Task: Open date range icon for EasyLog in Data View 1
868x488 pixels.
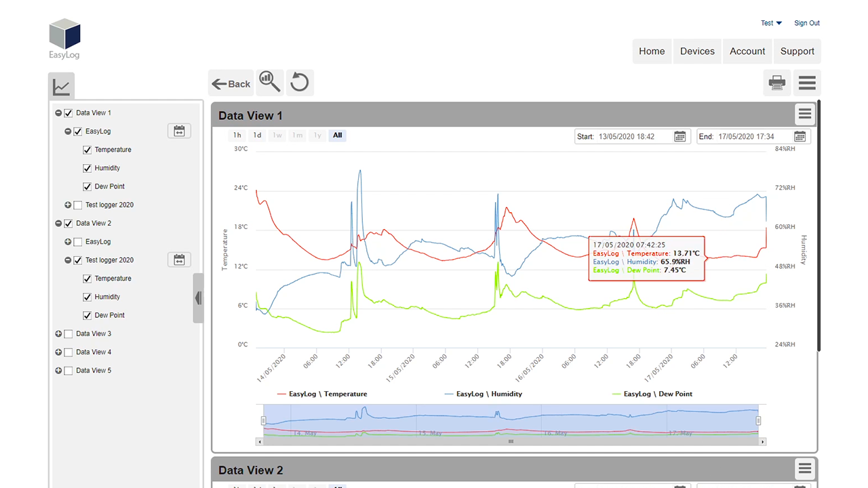Action: point(179,131)
